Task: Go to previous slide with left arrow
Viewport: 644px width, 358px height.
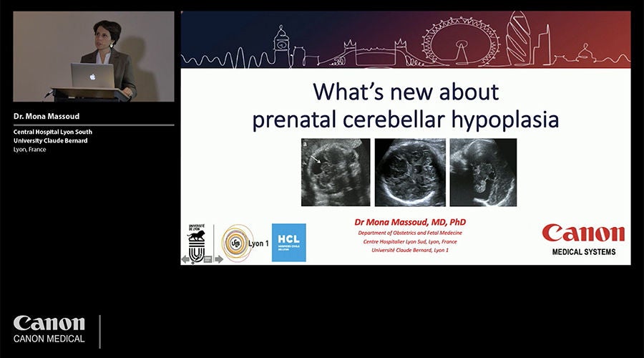Action: [185, 259]
